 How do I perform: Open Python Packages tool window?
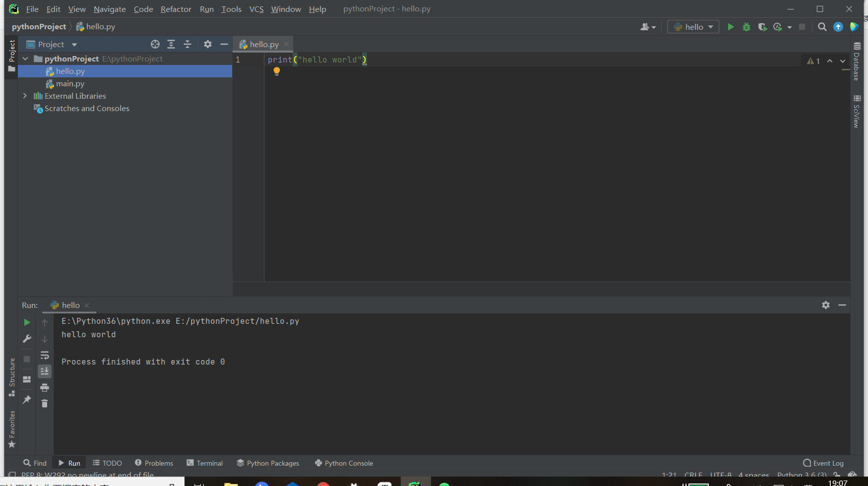pyautogui.click(x=268, y=463)
